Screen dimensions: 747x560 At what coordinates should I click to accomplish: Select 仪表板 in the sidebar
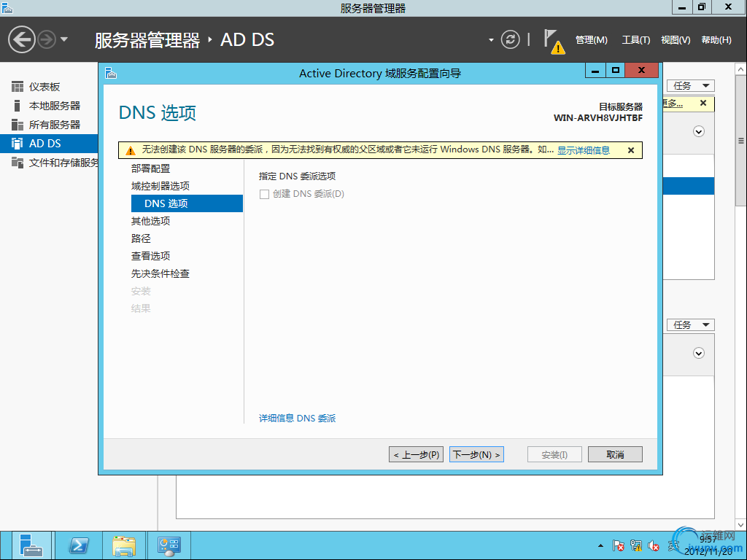click(49, 87)
